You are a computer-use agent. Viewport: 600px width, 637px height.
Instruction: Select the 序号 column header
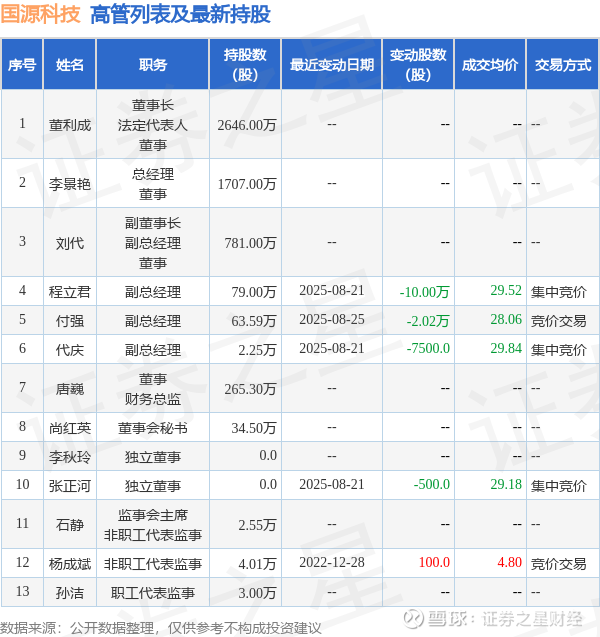[22, 65]
